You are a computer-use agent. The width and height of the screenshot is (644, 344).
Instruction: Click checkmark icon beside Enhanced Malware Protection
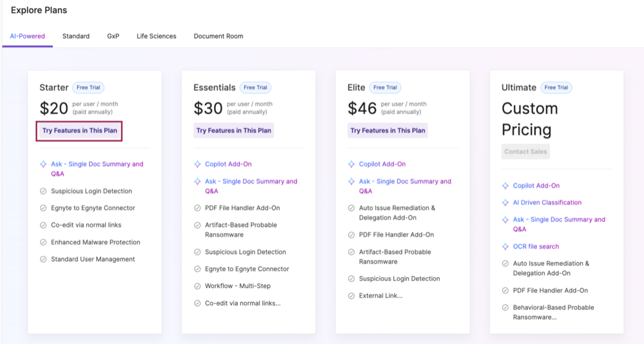tap(43, 242)
